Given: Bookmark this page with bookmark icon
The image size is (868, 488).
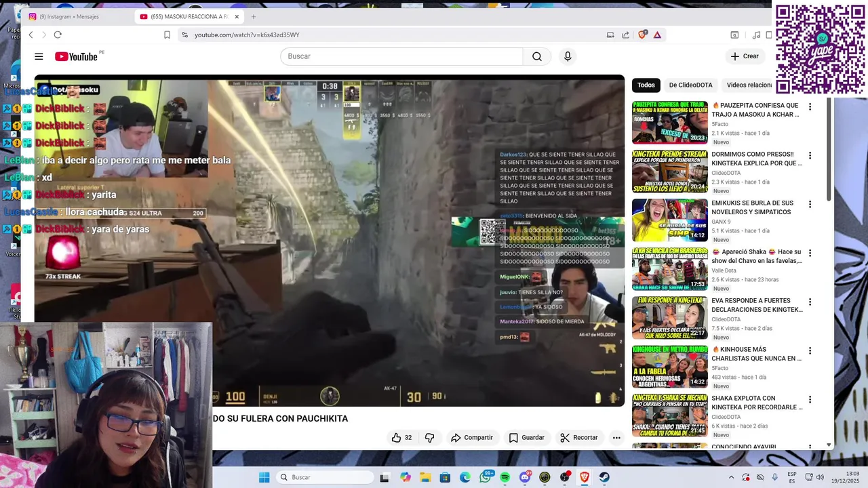Looking at the screenshot, I should tap(167, 35).
